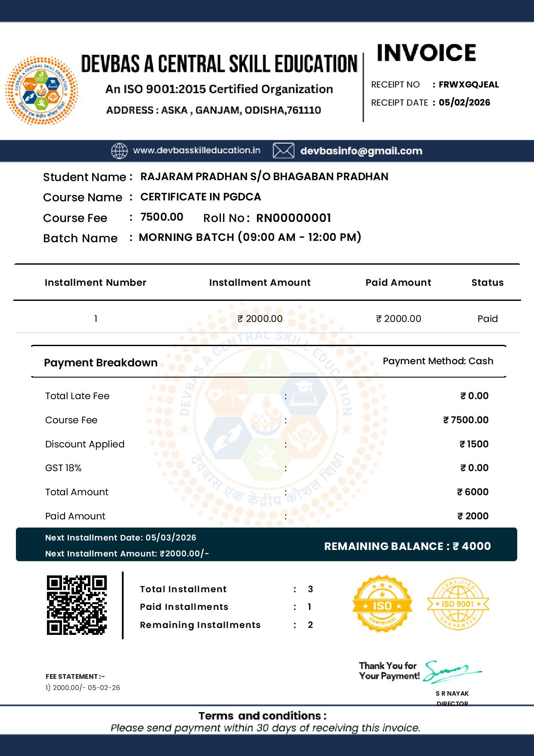534x756 pixels.
Task: Click the gold ISO Certified badge
Action: [x=382, y=606]
